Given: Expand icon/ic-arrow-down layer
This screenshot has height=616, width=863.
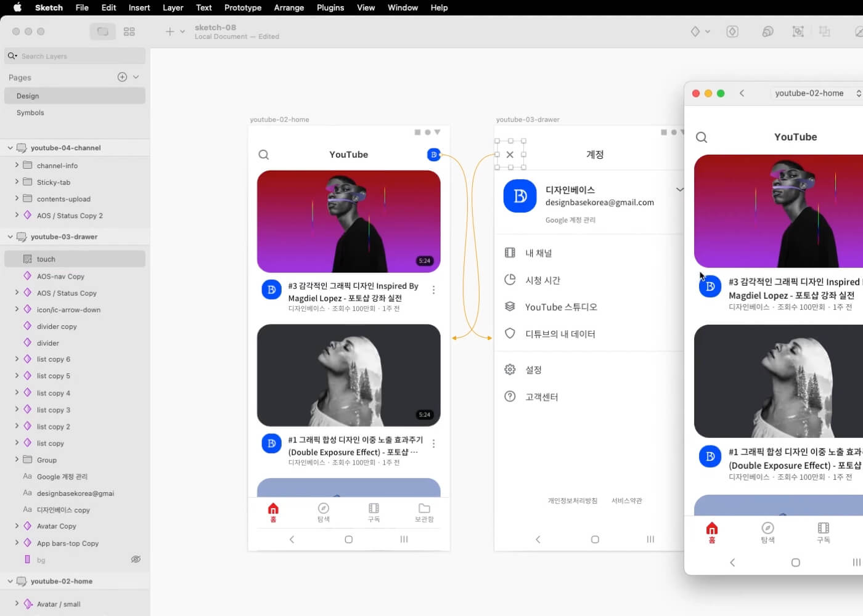Looking at the screenshot, I should click(x=17, y=309).
